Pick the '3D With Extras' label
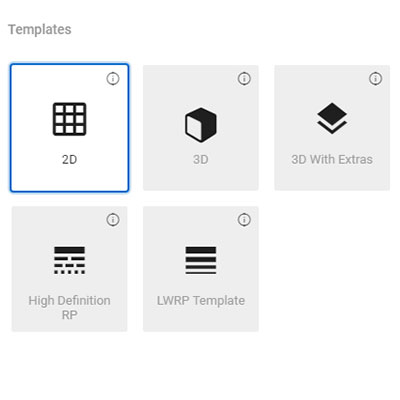This screenshot has width=400, height=400. tap(332, 159)
